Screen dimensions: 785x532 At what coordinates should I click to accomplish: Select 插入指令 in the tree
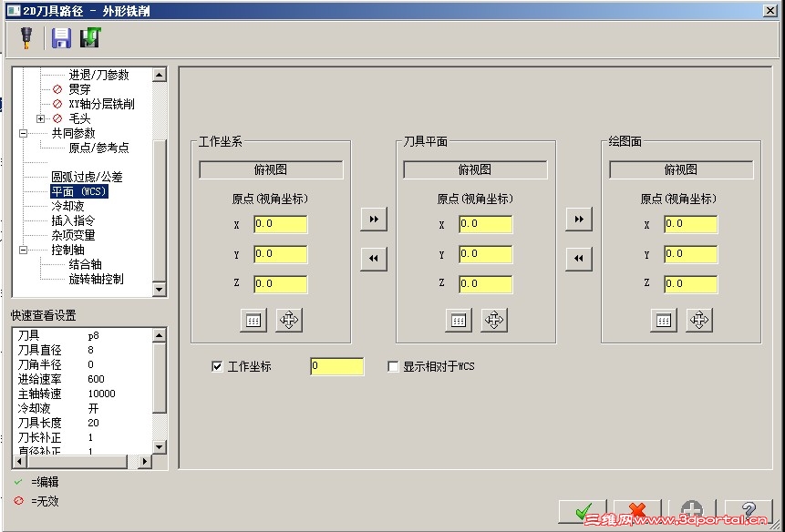pos(73,220)
